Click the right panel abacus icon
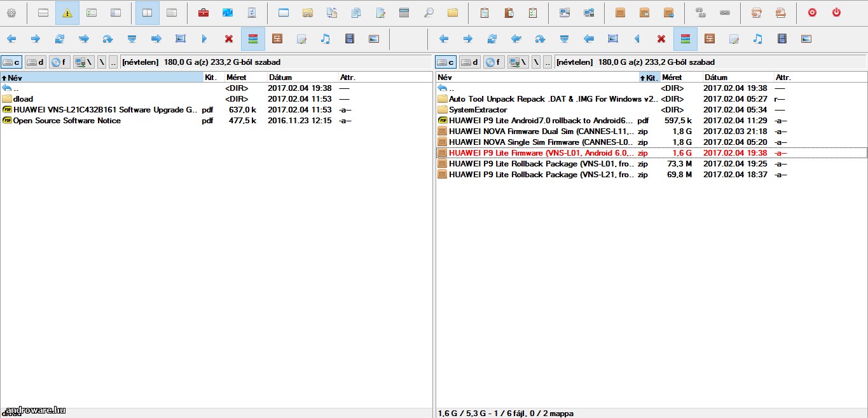Screen dimensions: 868x418 [x=710, y=39]
